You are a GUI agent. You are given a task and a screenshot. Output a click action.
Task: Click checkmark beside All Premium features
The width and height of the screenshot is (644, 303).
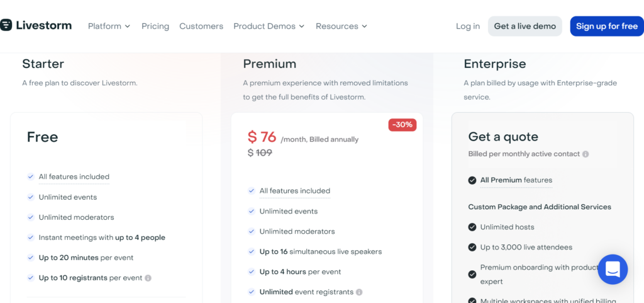[472, 180]
